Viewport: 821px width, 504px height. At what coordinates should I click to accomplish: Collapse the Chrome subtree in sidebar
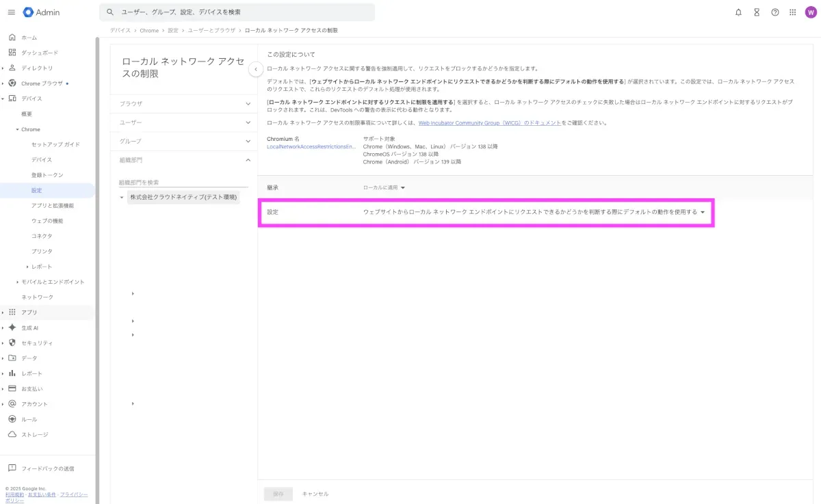[17, 129]
